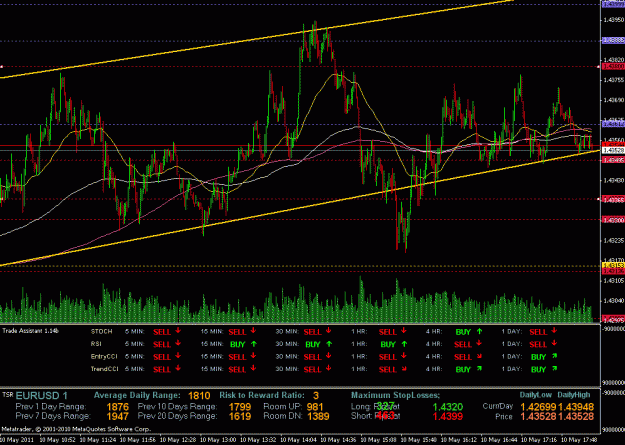Viewport: 625px width, 445px height.
Task: Click the RSI indicator row label
Action: [x=96, y=344]
